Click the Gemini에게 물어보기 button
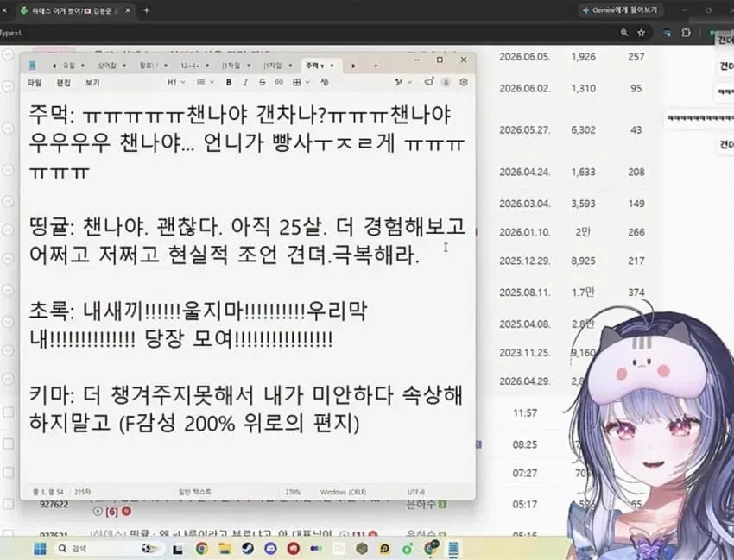The height and width of the screenshot is (560, 734). [x=619, y=9]
